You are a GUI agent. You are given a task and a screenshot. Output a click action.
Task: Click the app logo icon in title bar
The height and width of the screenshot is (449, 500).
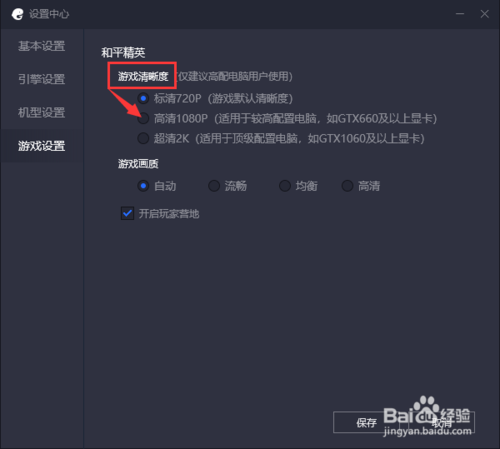pos(17,14)
